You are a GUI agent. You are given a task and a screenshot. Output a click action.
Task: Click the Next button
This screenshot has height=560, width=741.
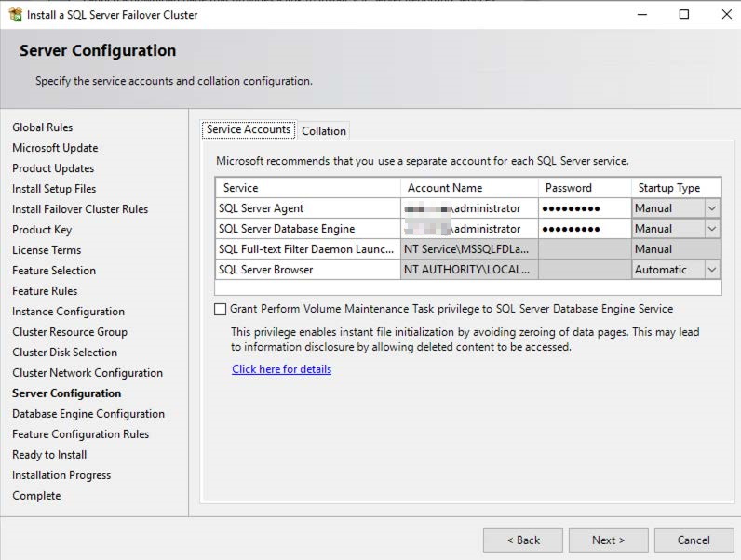point(608,540)
